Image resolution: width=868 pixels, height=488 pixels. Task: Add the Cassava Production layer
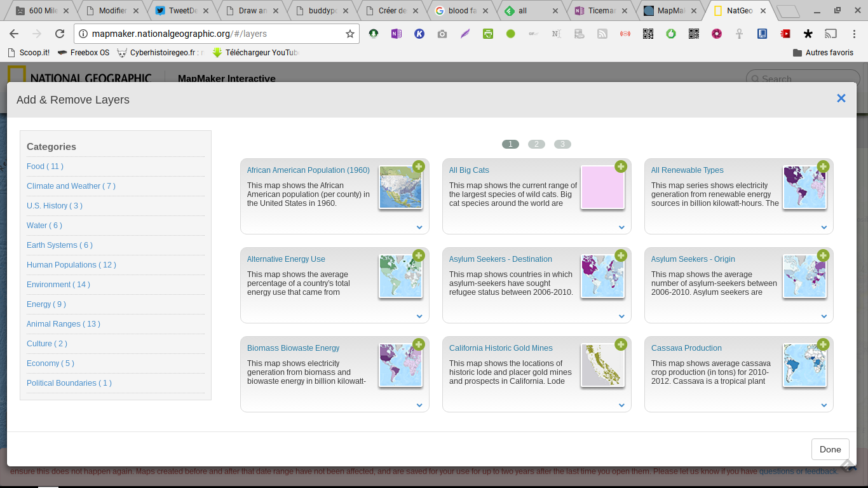coord(822,344)
